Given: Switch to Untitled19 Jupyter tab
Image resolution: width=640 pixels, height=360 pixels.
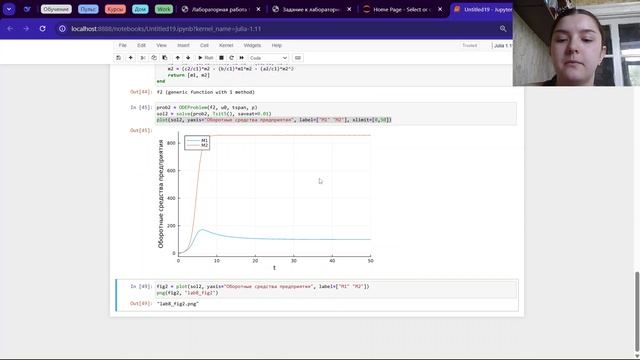Looking at the screenshot, I should (x=482, y=9).
